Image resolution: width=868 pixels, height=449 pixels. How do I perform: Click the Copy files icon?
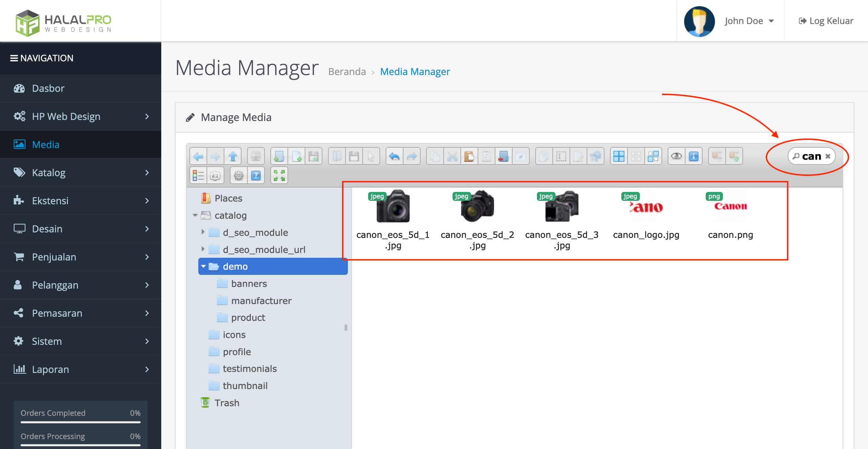[x=435, y=157]
